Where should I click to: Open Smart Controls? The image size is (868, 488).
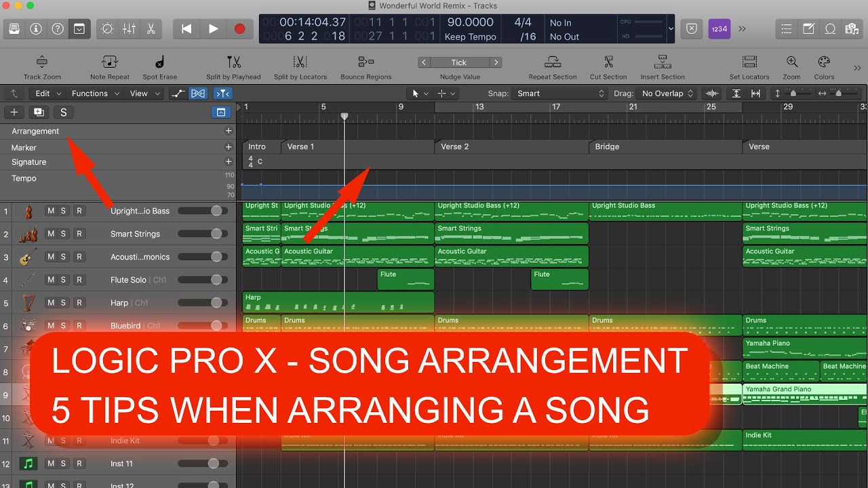coord(107,29)
